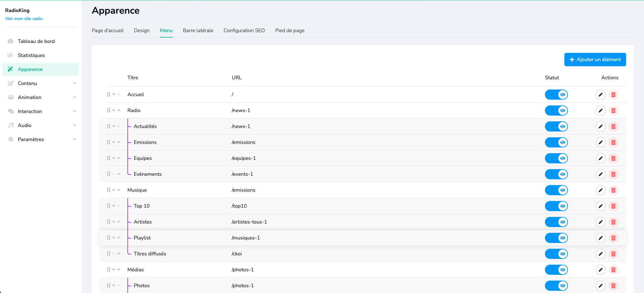644x293 pixels.
Task: Disable the Top 10 status switch
Action: 556,206
